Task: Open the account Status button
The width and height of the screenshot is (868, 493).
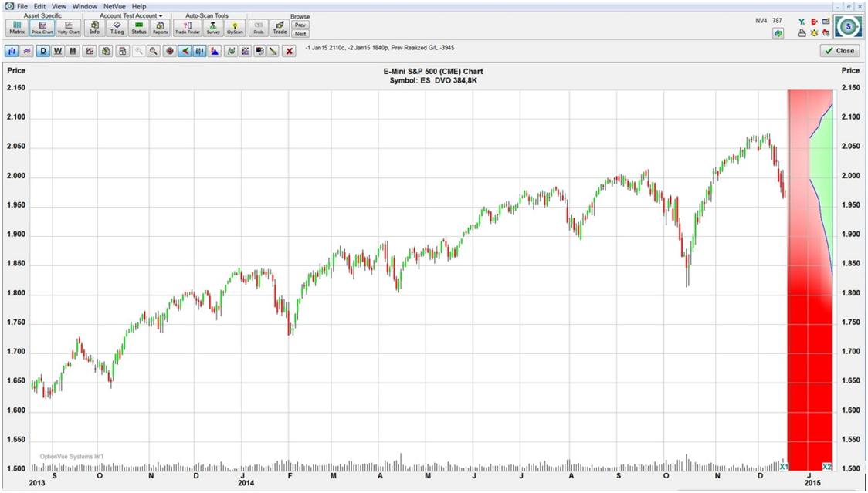Action: [139, 28]
